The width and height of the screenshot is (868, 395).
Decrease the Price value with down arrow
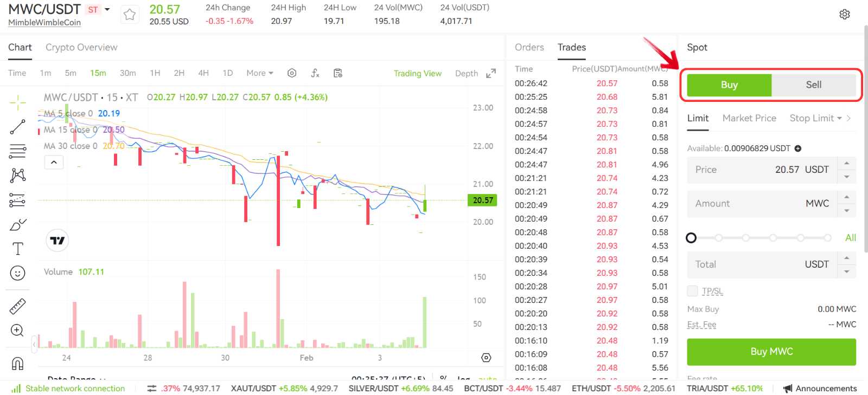(847, 177)
